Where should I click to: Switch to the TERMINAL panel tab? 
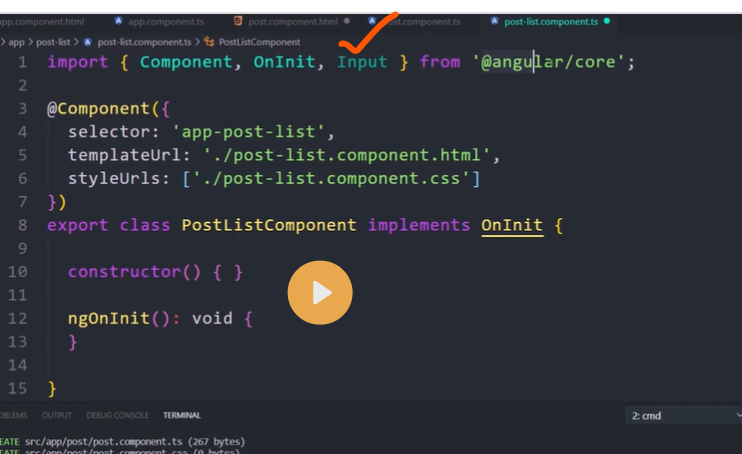[x=182, y=415]
